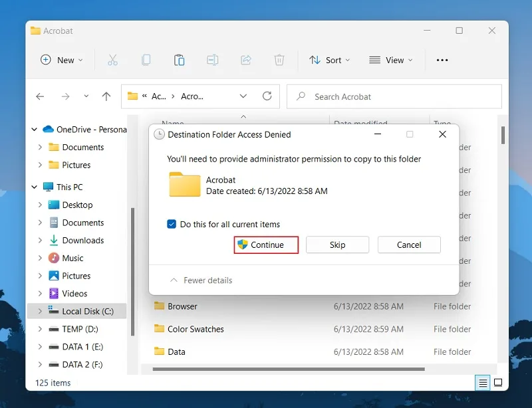Image resolution: width=532 pixels, height=408 pixels.
Task: Open the New item menu
Action: 62,60
